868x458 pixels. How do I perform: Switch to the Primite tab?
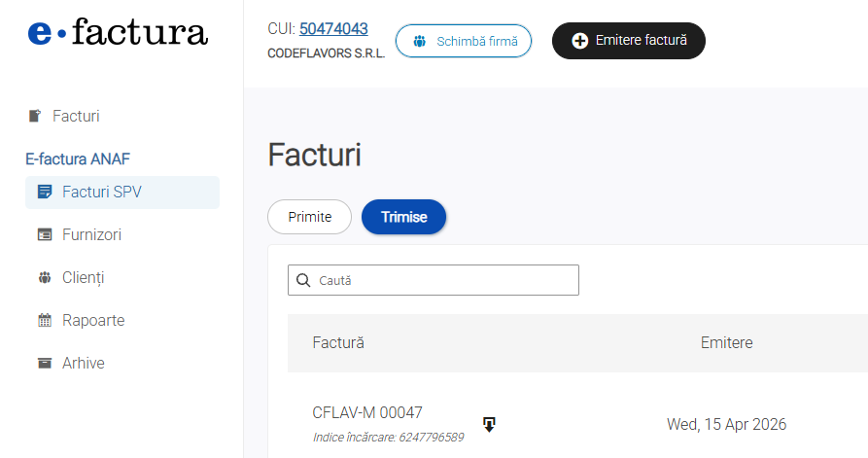point(309,217)
